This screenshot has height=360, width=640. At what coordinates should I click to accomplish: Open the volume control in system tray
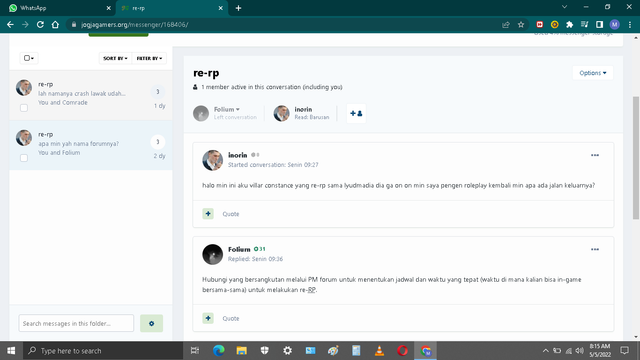coord(580,351)
